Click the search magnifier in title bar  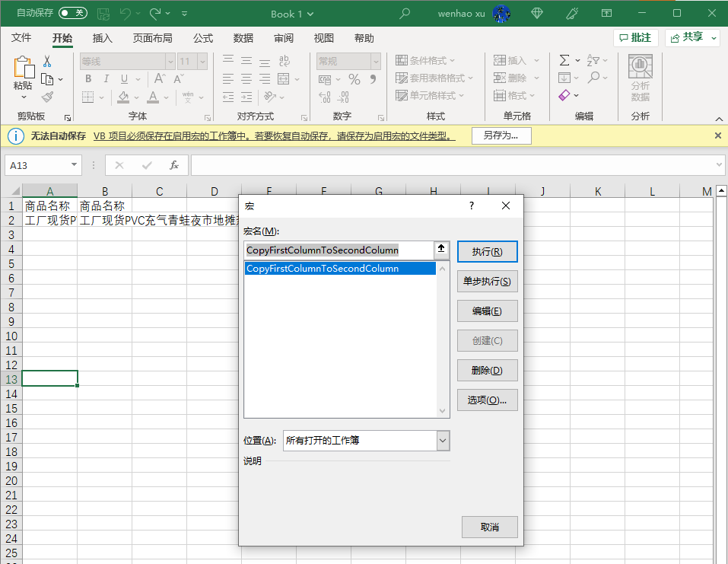(x=405, y=14)
